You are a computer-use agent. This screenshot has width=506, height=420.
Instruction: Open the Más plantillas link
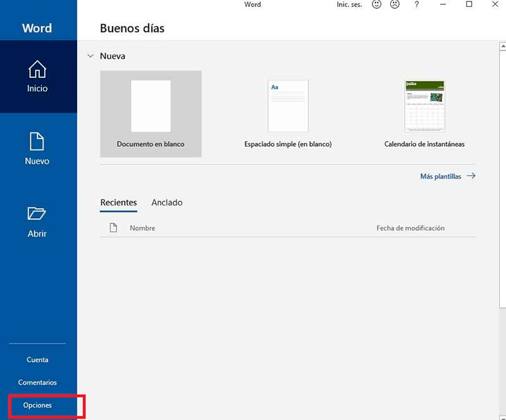[x=440, y=176]
